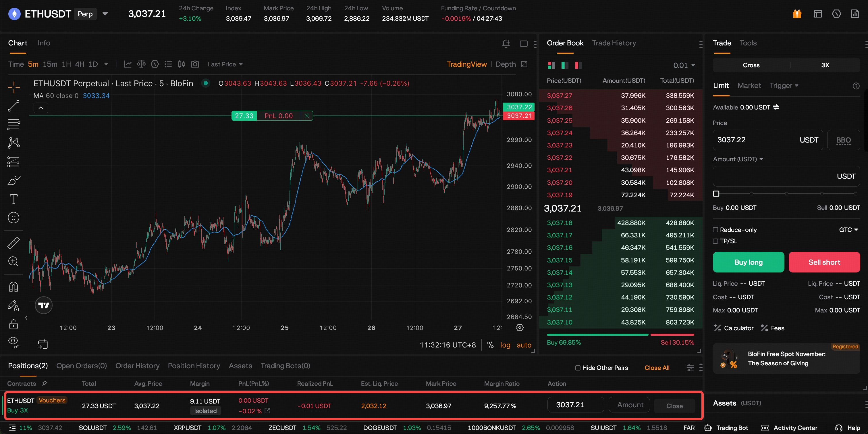This screenshot has height=434, width=868.
Task: Open the go to date calendar icon
Action: click(x=43, y=344)
